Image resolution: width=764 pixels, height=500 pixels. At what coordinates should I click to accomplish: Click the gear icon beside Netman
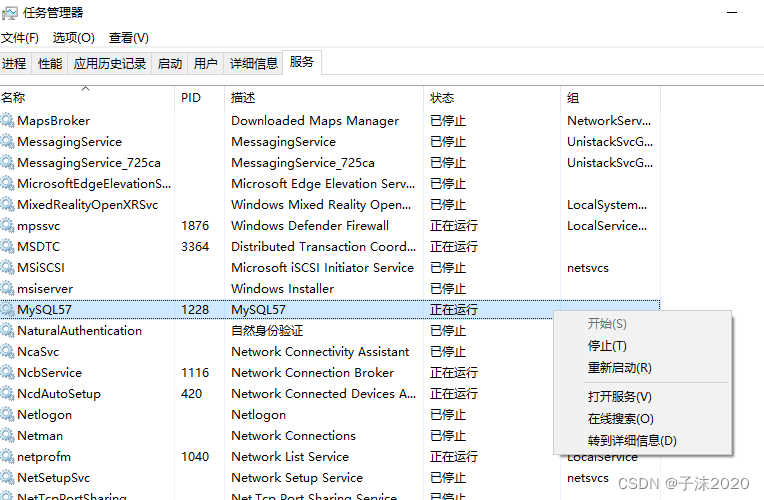pos(7,435)
